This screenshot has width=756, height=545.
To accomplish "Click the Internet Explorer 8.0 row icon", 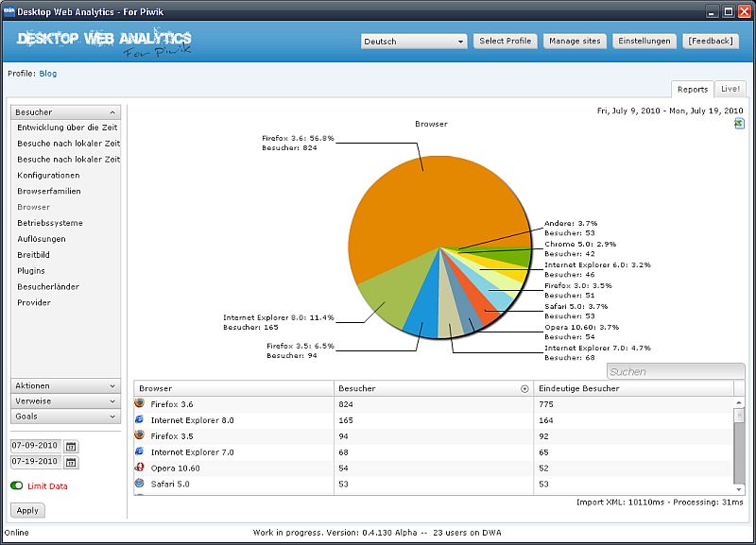I will pyautogui.click(x=140, y=419).
